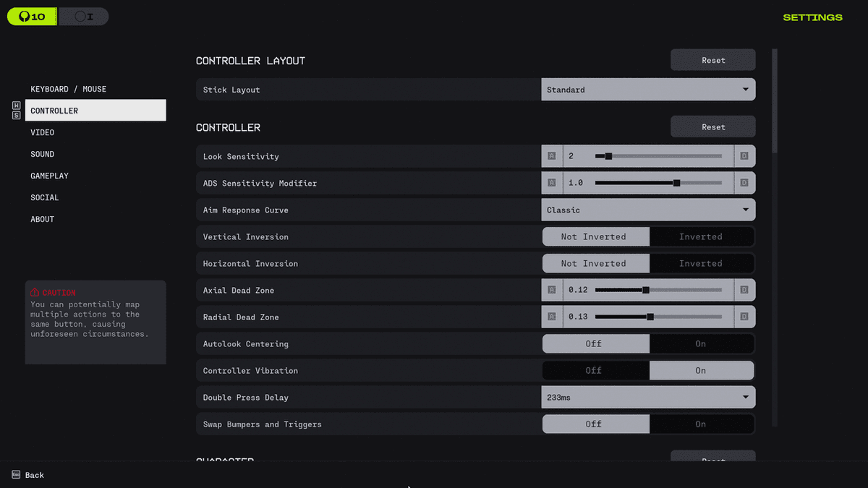Click the Esc key icon beside Back

(15, 475)
